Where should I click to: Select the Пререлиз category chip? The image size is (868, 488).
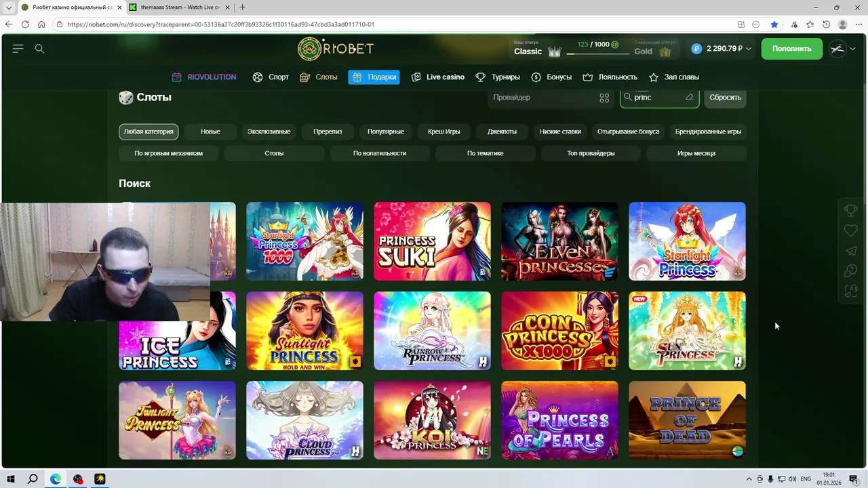pos(328,131)
